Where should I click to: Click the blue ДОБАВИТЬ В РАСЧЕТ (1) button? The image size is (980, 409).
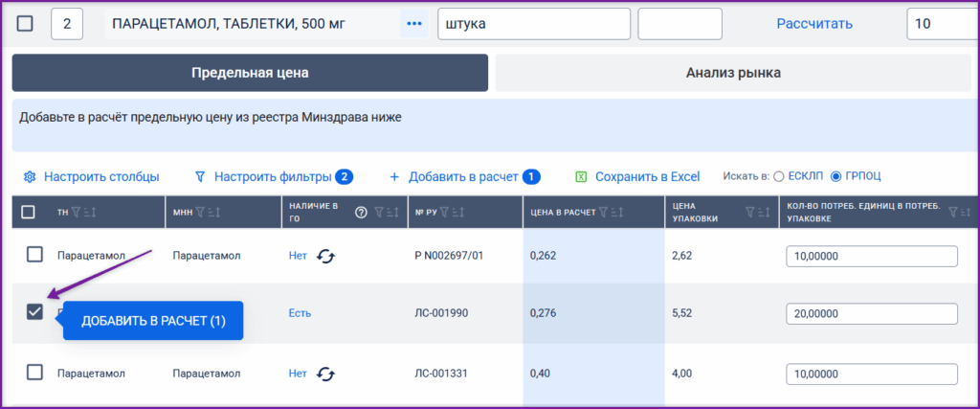(x=153, y=320)
